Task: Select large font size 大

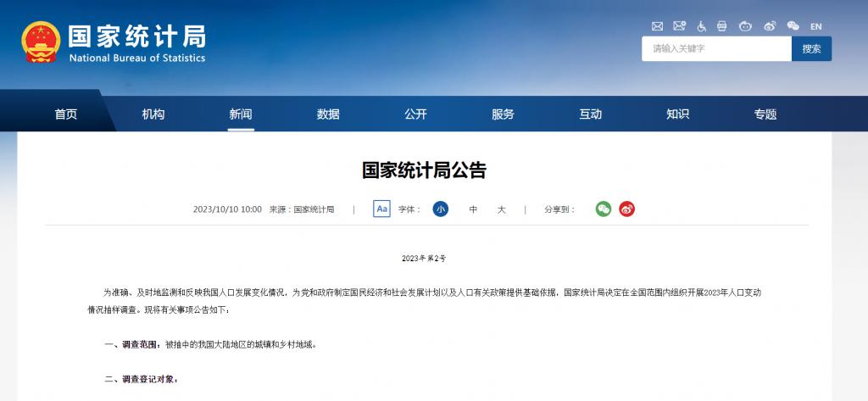Action: [501, 209]
